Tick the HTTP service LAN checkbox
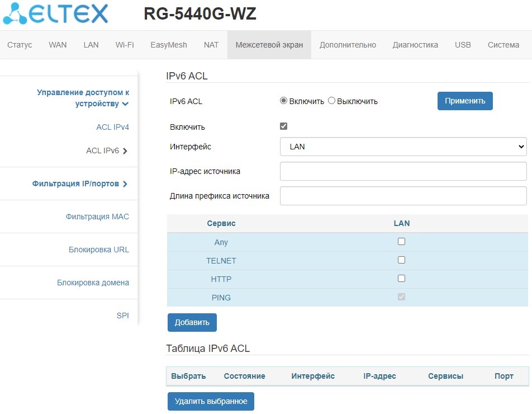This screenshot has width=532, height=414. pos(401,279)
